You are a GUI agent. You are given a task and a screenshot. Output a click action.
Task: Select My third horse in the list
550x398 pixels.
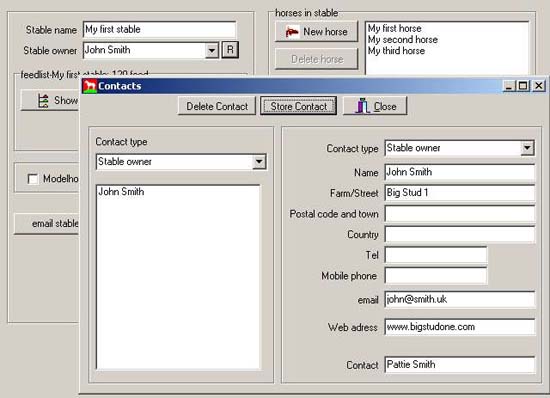396,51
